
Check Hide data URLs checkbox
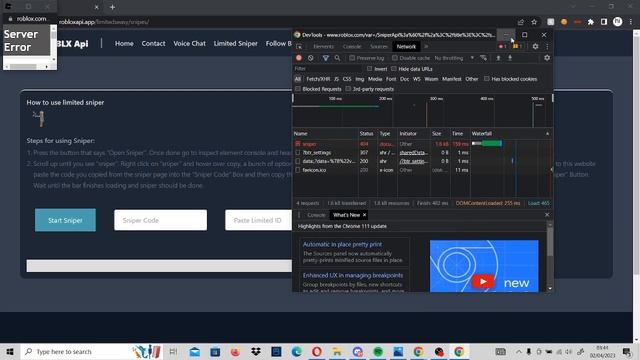[x=393, y=69]
